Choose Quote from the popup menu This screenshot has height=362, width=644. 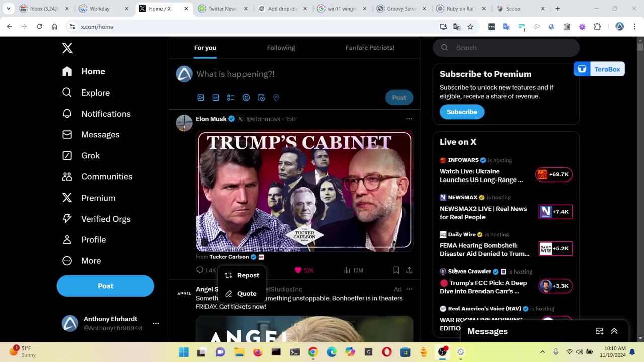(242, 294)
